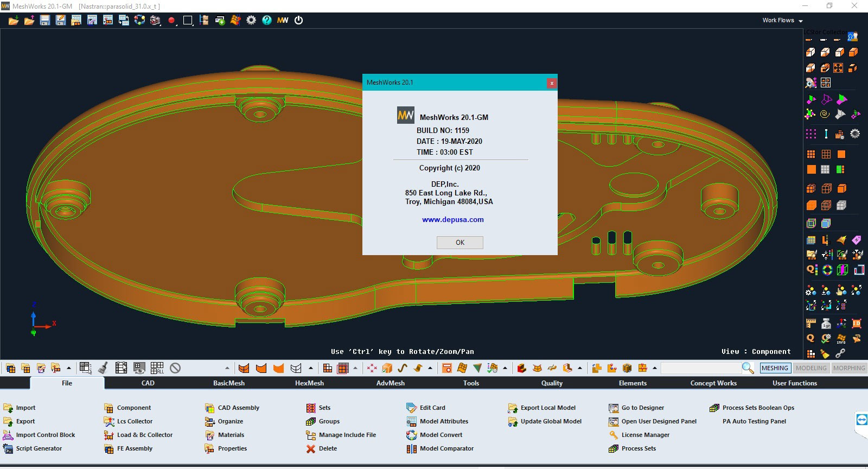Click the magnifier icon beside the search box
The height and width of the screenshot is (469, 868).
tap(748, 368)
